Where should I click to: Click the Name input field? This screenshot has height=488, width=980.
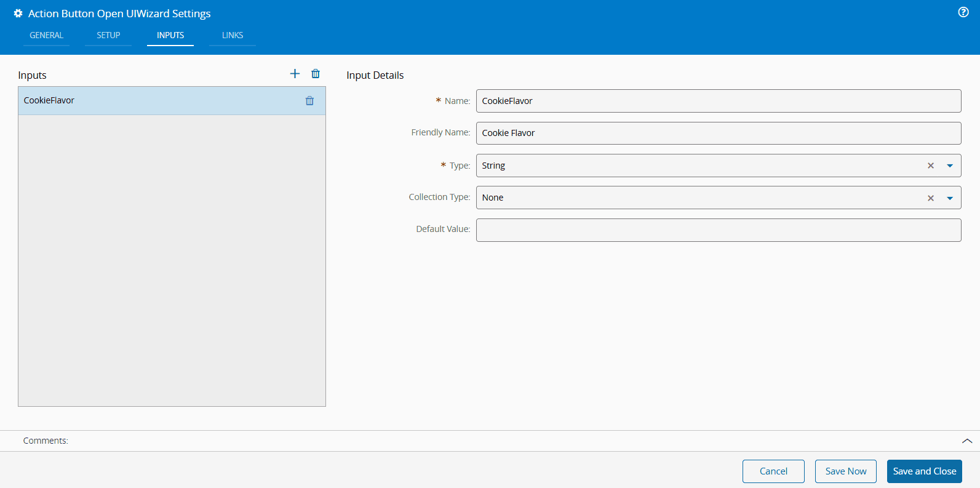point(718,101)
